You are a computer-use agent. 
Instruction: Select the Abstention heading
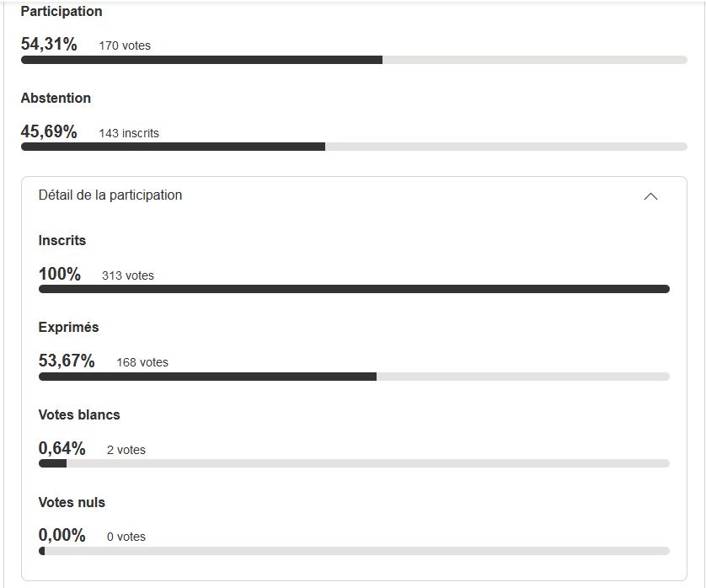(x=56, y=98)
